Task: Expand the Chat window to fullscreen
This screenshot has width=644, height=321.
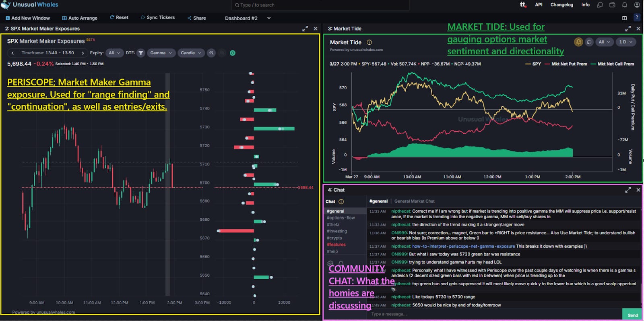Action: pyautogui.click(x=628, y=190)
